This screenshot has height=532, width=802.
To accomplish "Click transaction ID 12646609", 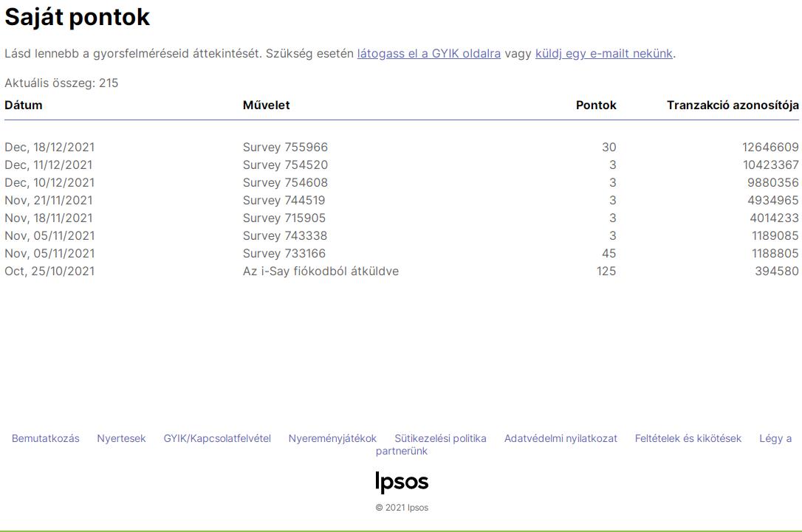I will coord(770,147).
